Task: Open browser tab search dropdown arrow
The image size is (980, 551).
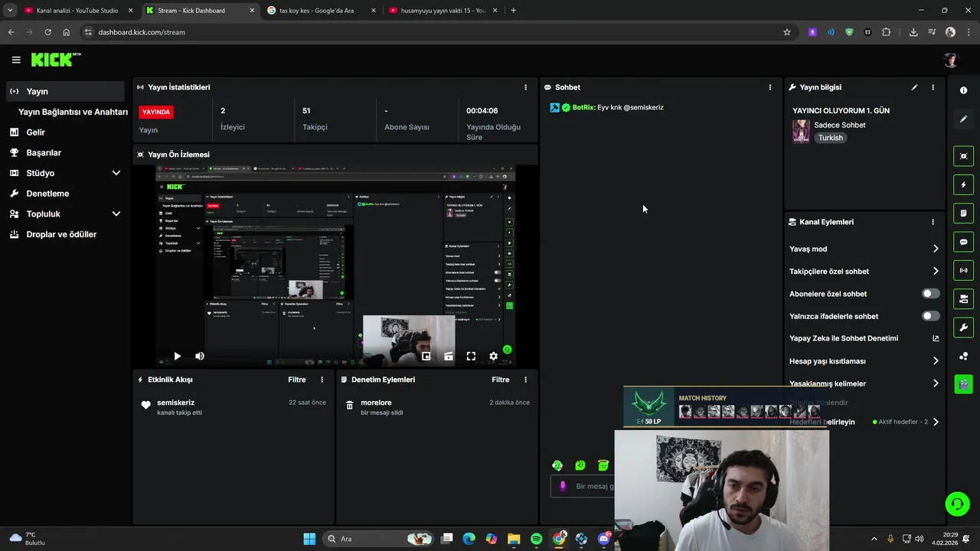Action: click(x=10, y=11)
